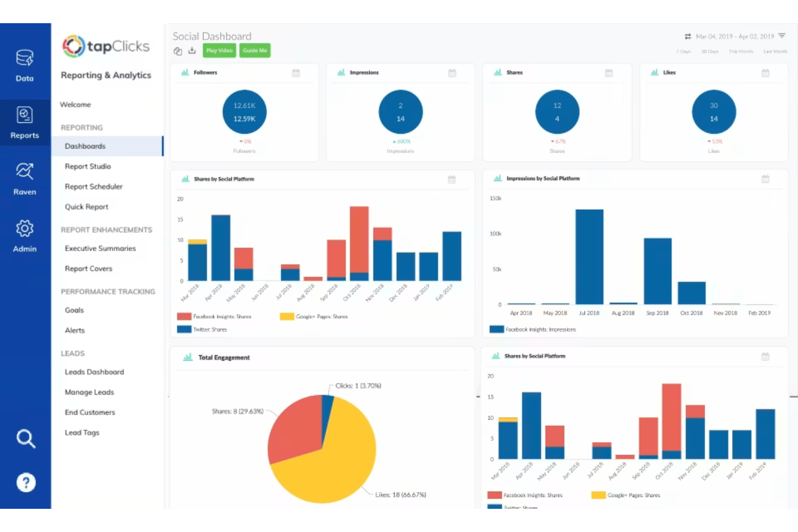
Task: Select Dashboards in the Reporting menu
Action: [107, 146]
